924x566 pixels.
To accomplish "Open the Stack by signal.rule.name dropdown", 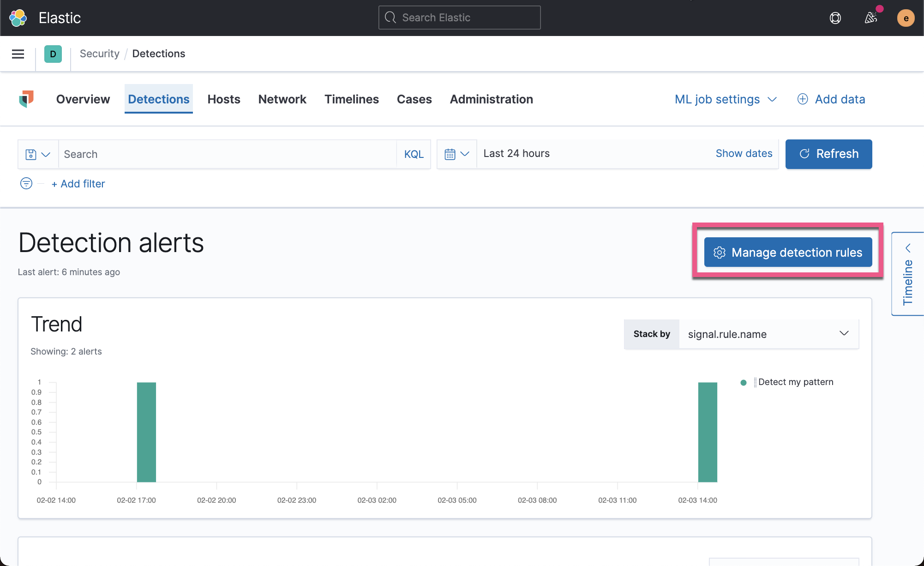I will click(x=768, y=334).
